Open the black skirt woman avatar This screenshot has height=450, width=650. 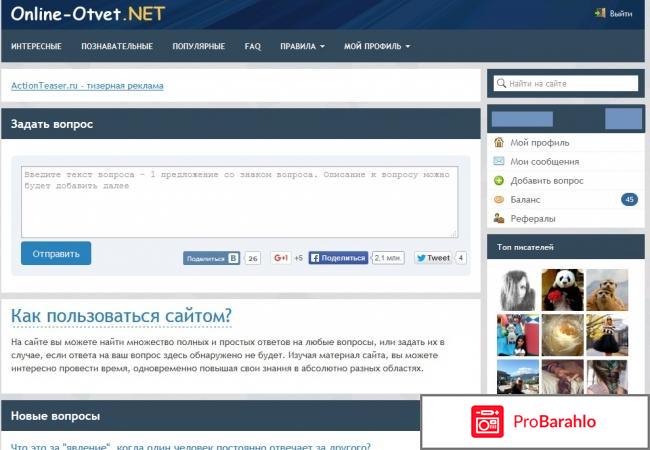(x=607, y=335)
